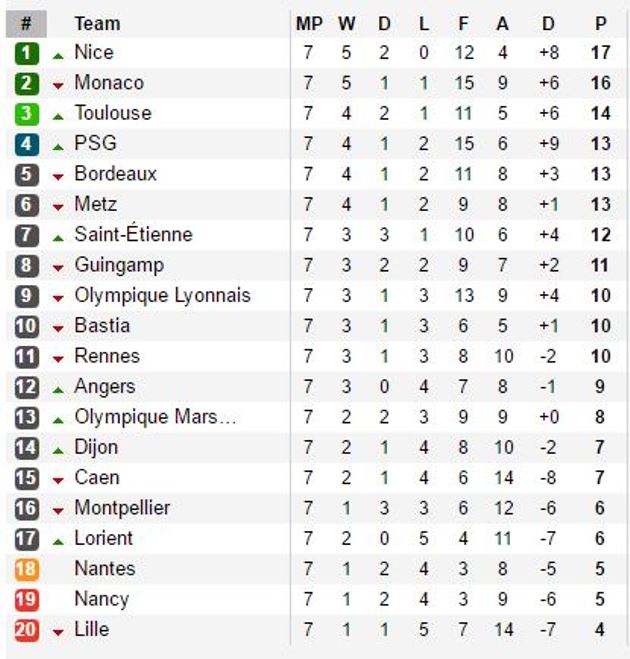The image size is (630, 659).
Task: Click the green up arrow beside Lorient
Action: point(58,542)
